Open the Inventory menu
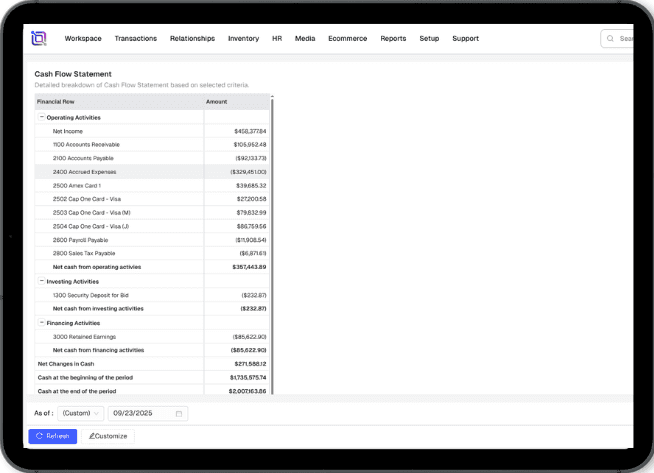 coord(243,39)
